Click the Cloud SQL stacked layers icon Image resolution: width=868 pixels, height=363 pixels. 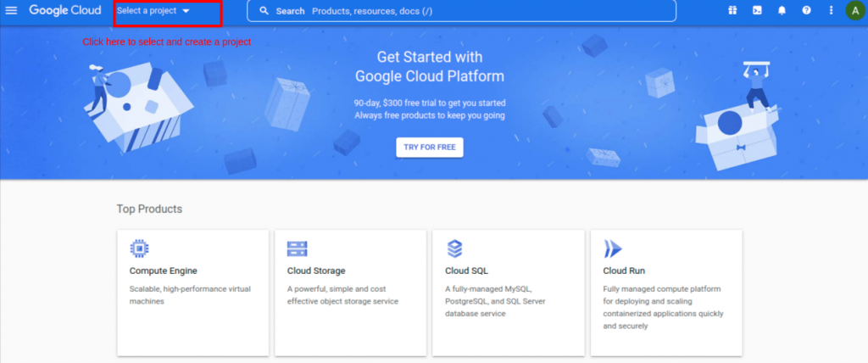(x=454, y=249)
